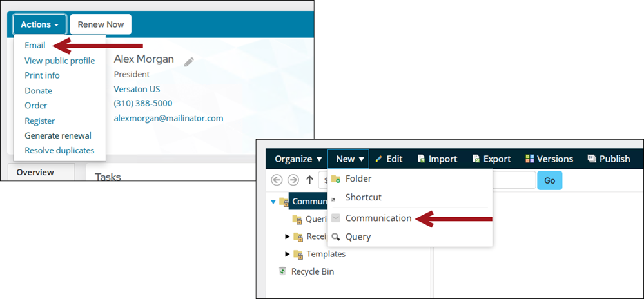The height and width of the screenshot is (299, 644).
Task: Click the back navigation arrow icon
Action: coord(277,180)
